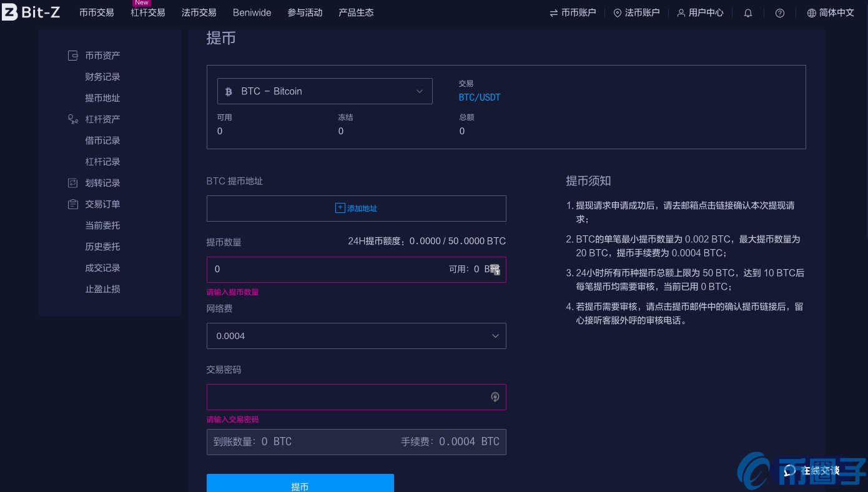The height and width of the screenshot is (492, 868).
Task: Open help question mark icon
Action: click(780, 13)
